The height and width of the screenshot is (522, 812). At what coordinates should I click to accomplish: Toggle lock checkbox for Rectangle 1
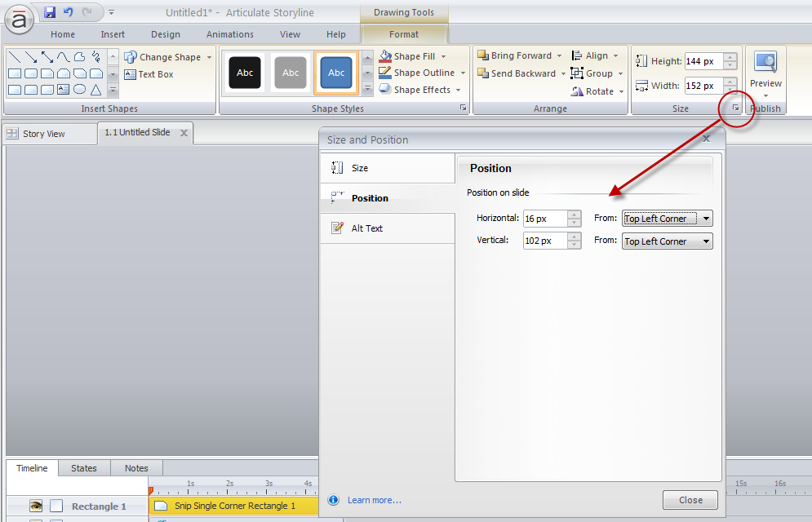(x=56, y=506)
